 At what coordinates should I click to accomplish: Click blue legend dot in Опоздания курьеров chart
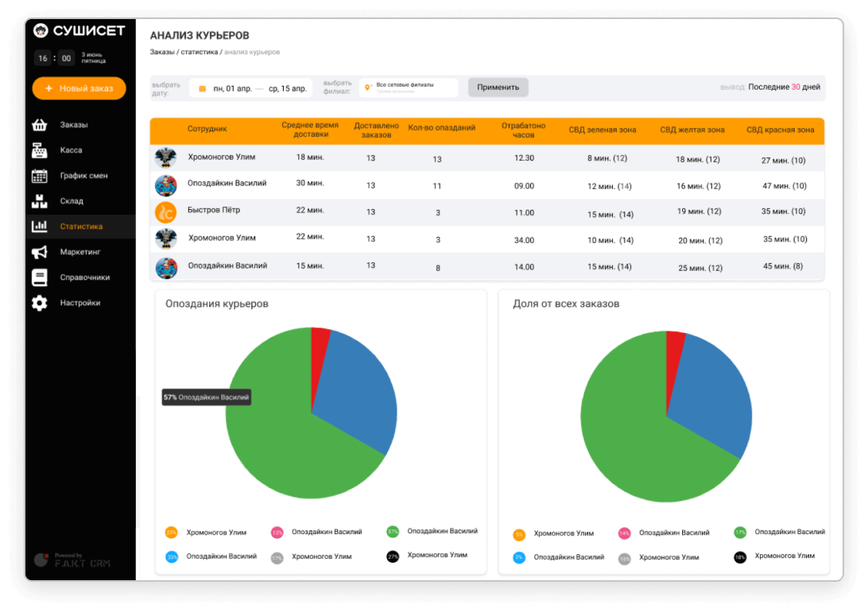pos(172,556)
